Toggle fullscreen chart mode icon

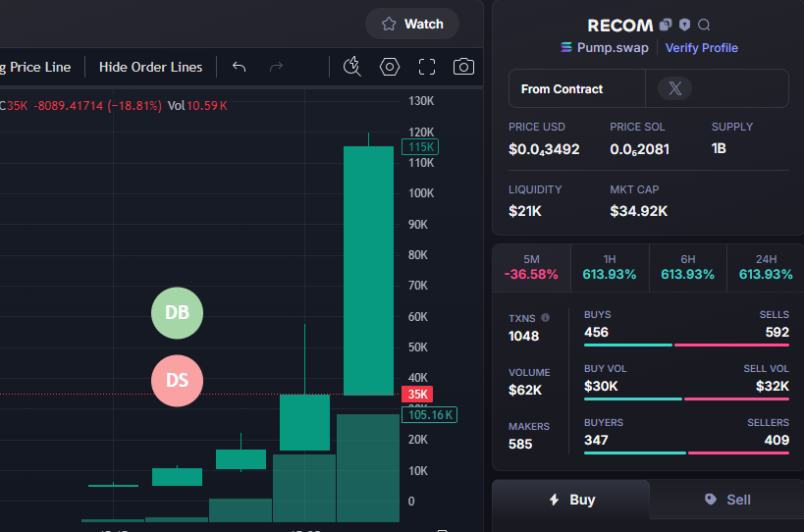[427, 67]
